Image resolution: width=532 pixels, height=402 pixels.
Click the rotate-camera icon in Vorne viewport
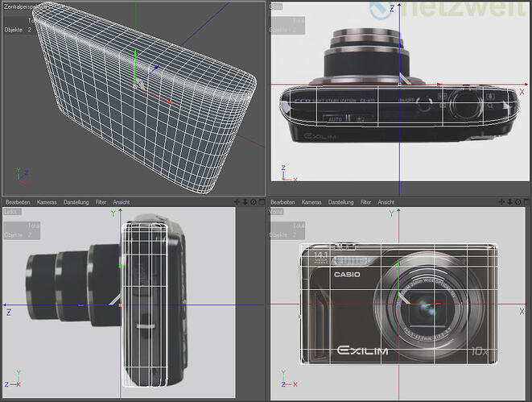click(518, 202)
